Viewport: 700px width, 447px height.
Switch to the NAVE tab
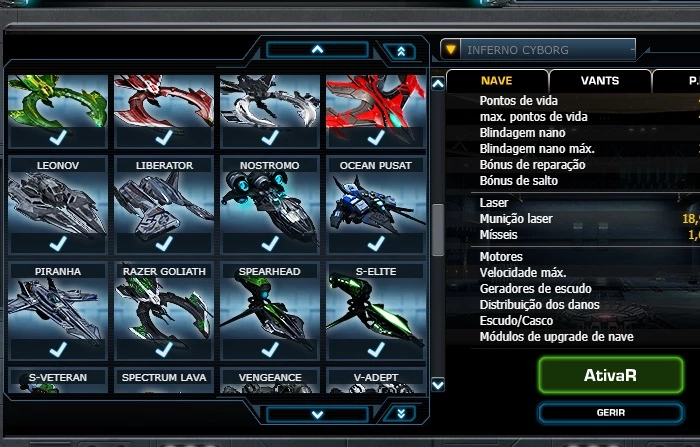pyautogui.click(x=496, y=81)
